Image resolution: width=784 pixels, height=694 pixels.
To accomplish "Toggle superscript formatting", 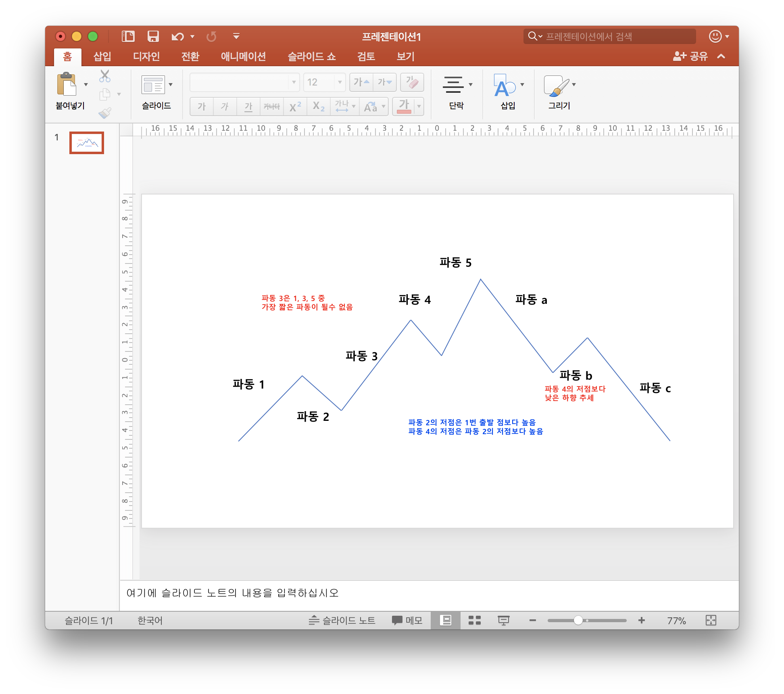I will tap(295, 107).
